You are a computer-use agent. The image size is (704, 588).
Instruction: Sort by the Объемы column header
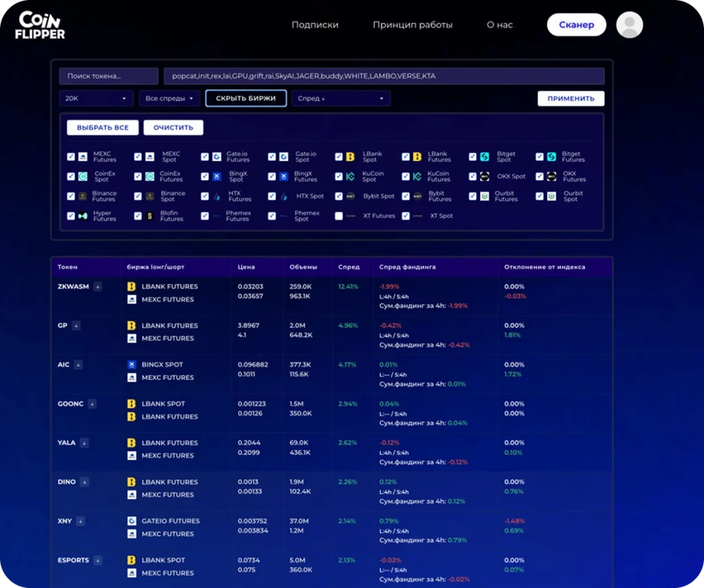pyautogui.click(x=303, y=267)
